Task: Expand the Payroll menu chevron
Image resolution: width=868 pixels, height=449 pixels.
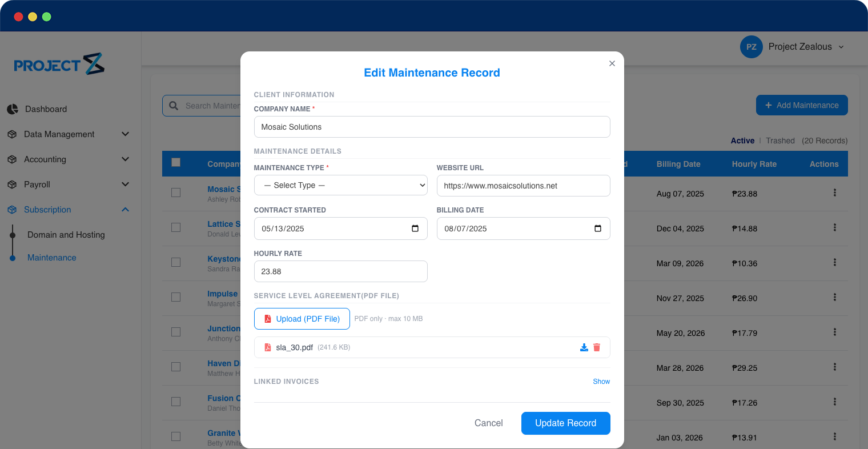Action: pos(126,184)
